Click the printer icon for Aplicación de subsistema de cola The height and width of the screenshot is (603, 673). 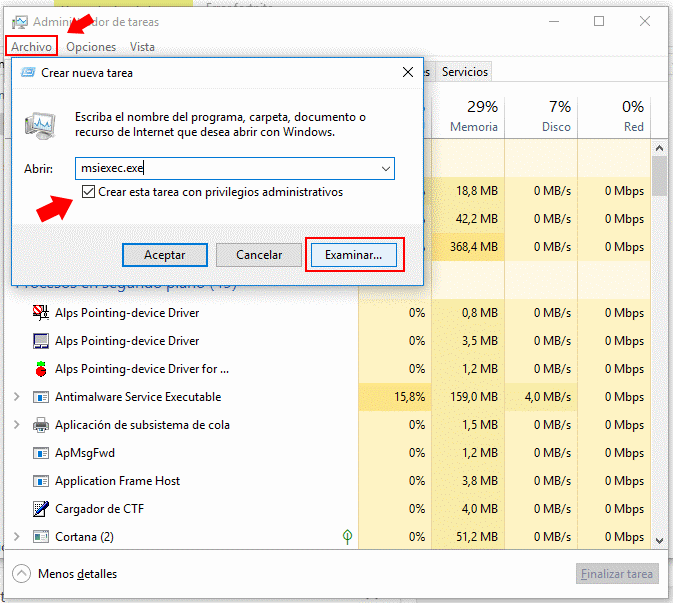41,425
